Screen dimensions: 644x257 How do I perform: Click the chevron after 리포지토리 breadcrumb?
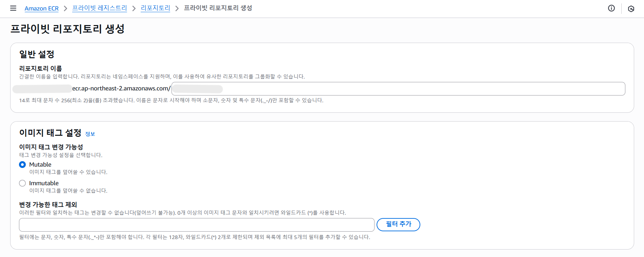click(x=177, y=8)
